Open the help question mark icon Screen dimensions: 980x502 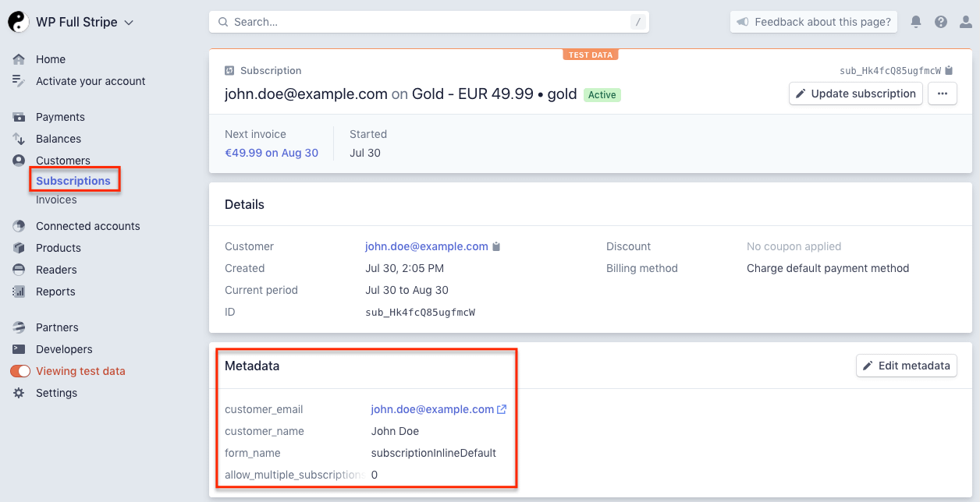(x=941, y=22)
